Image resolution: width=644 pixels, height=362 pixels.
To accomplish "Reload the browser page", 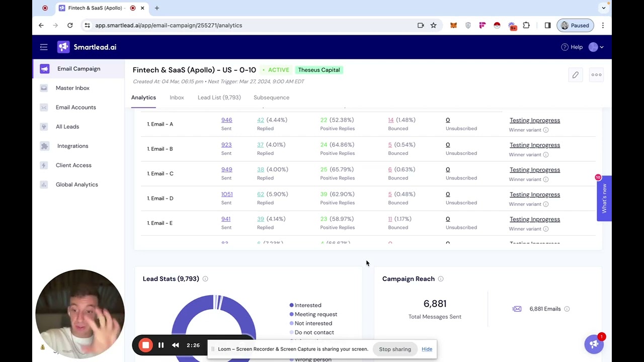I will (x=70, y=25).
